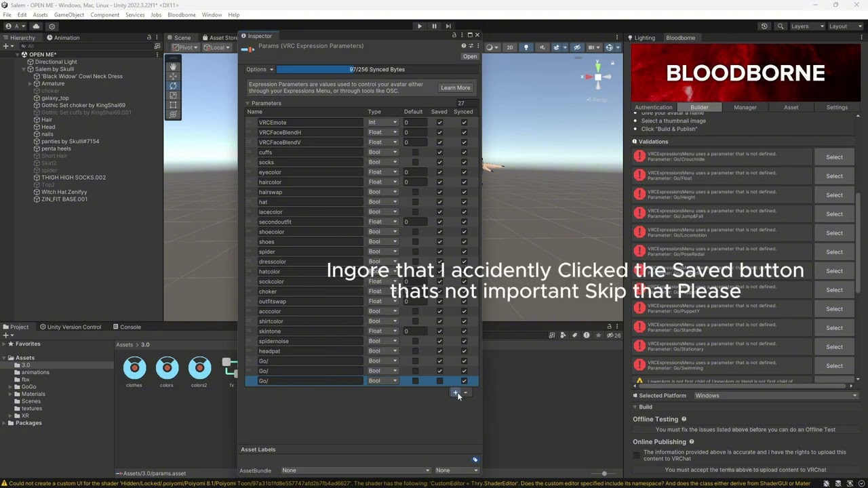Open the draw mode shading dropdown
The image size is (868, 488).
493,47
